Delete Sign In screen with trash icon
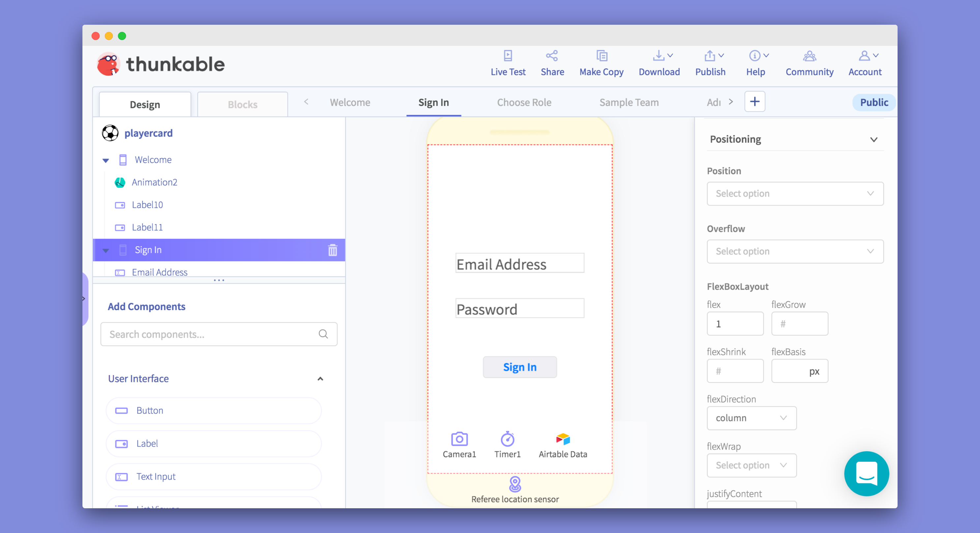This screenshot has height=533, width=980. click(332, 250)
